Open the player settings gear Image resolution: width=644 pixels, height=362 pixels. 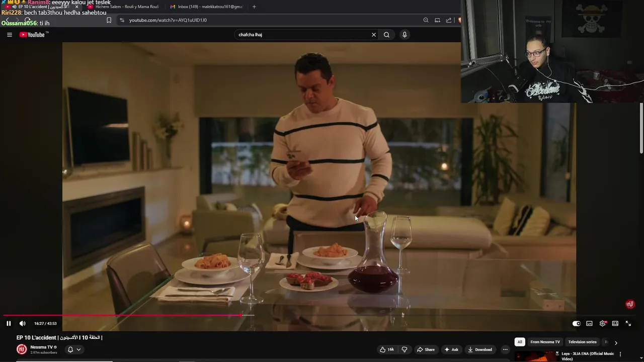pyautogui.click(x=602, y=323)
